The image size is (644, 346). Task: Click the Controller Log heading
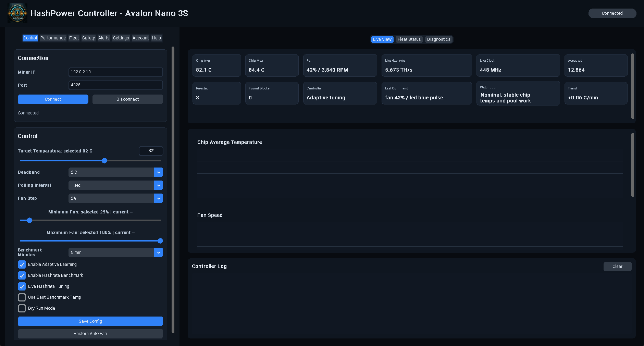209,266
